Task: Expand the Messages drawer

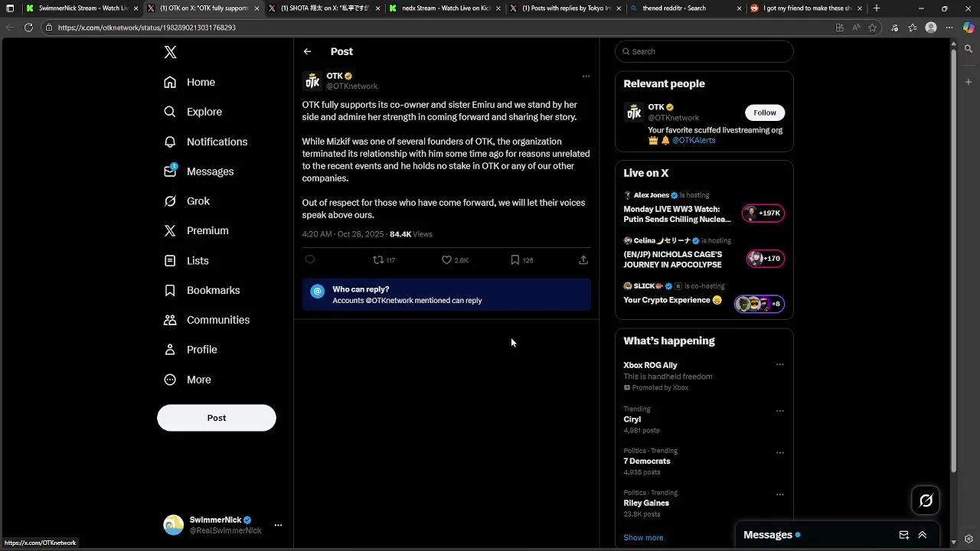Action: [x=923, y=535]
